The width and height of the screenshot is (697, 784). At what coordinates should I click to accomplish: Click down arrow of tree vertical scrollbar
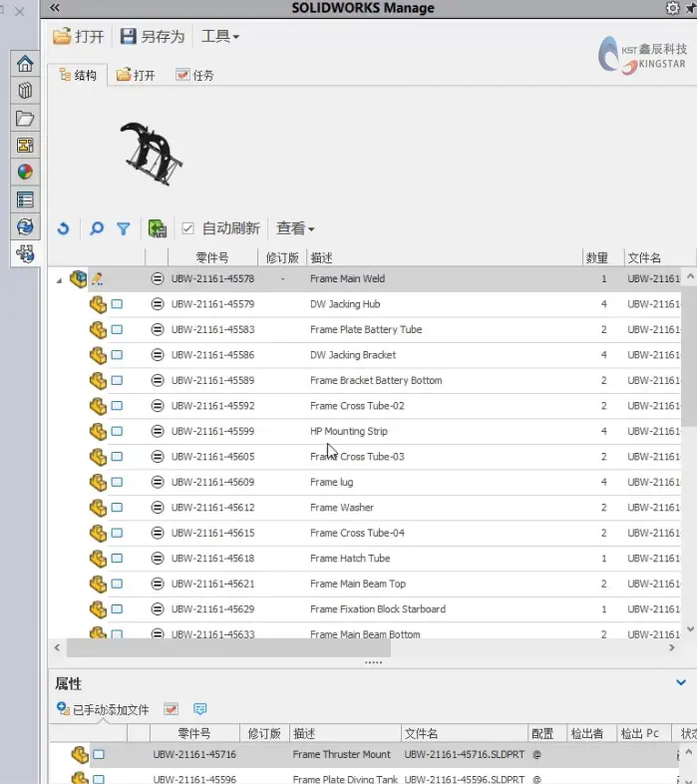click(690, 629)
